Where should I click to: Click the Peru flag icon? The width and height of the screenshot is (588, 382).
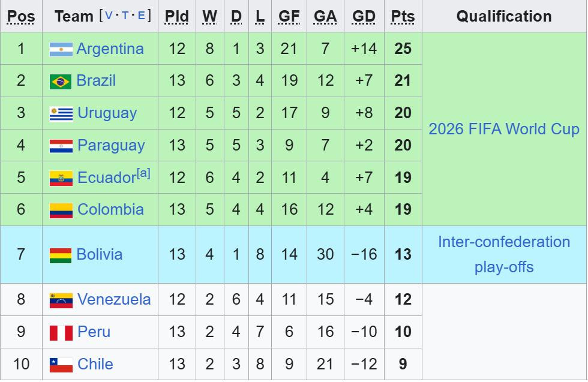pyautogui.click(x=61, y=332)
